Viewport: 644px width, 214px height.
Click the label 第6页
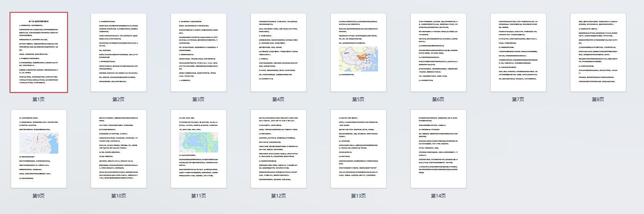click(x=438, y=100)
